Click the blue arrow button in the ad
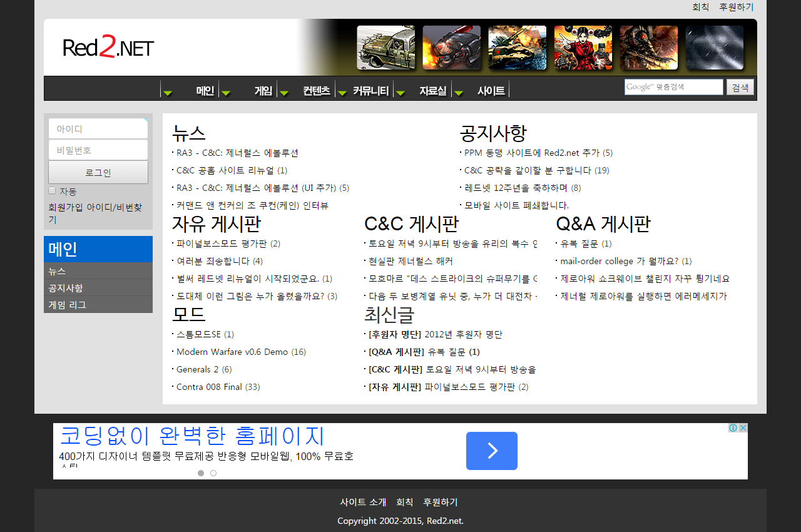 (x=492, y=451)
